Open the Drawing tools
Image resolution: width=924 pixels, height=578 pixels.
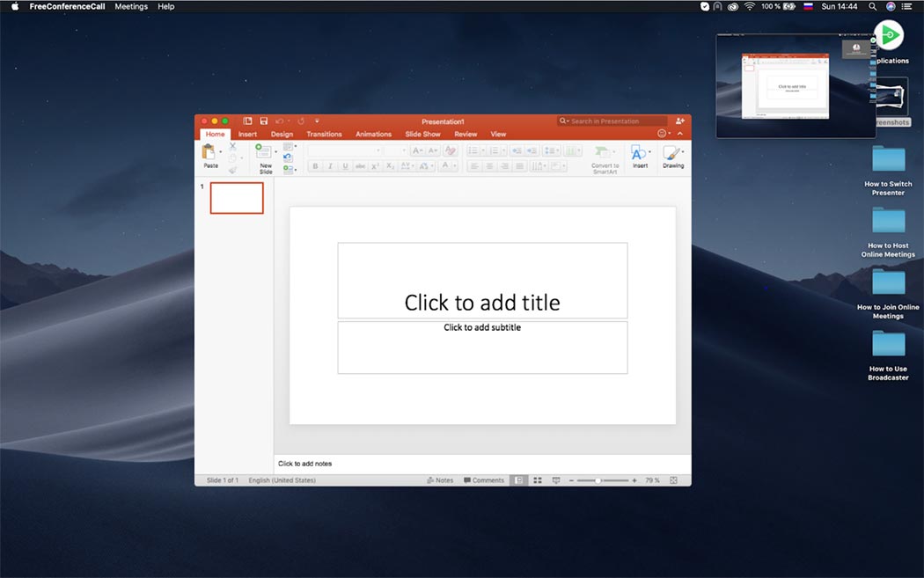(672, 155)
